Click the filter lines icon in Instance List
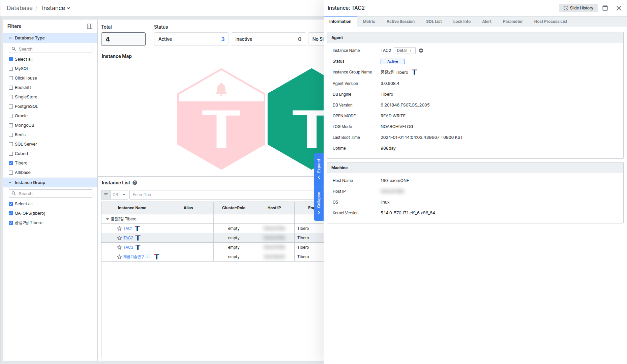This screenshot has height=364, width=627. click(106, 195)
